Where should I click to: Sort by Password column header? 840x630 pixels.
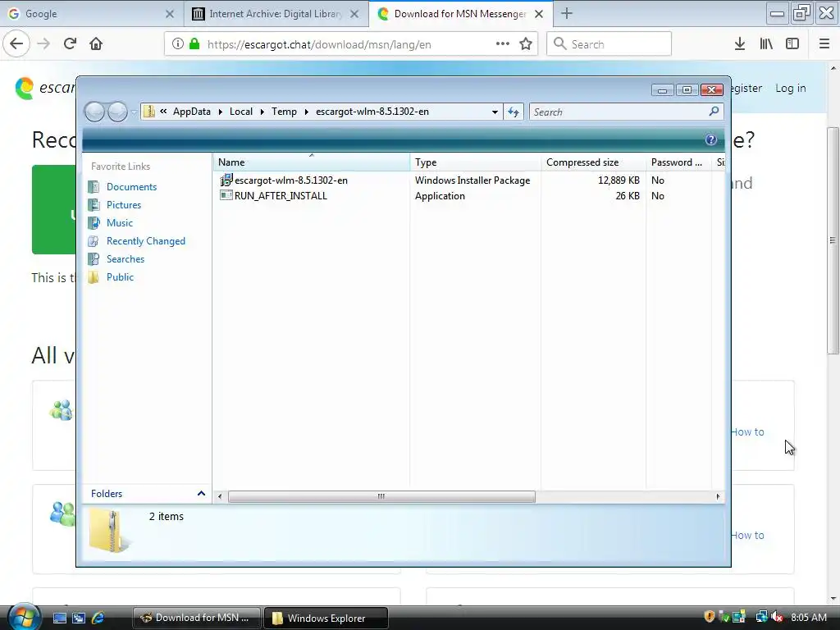pos(678,162)
